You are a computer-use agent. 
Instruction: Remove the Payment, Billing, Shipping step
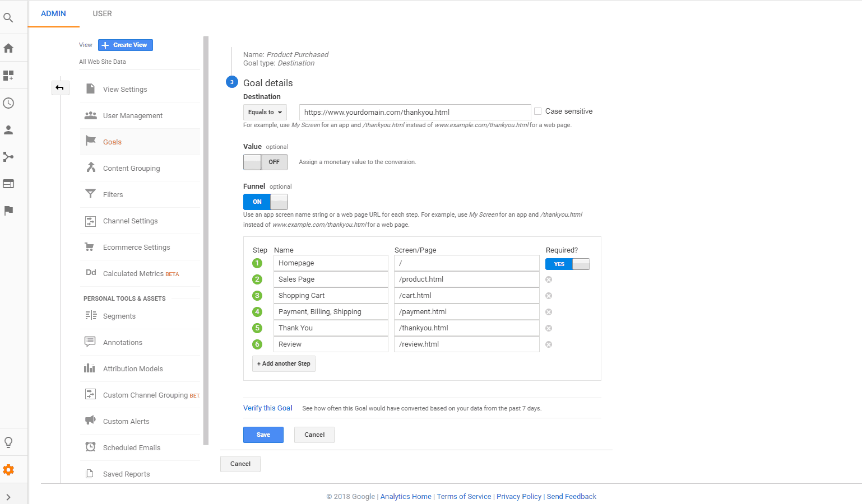[x=549, y=312]
